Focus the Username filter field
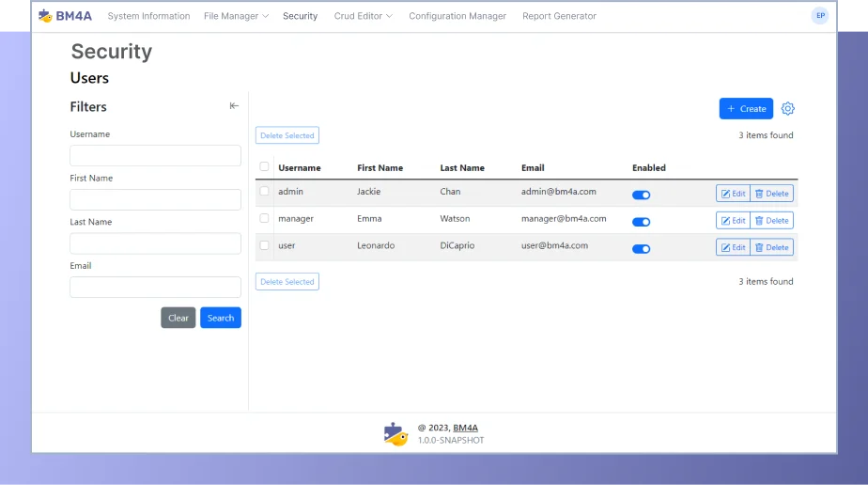This screenshot has height=485, width=868. pyautogui.click(x=155, y=156)
